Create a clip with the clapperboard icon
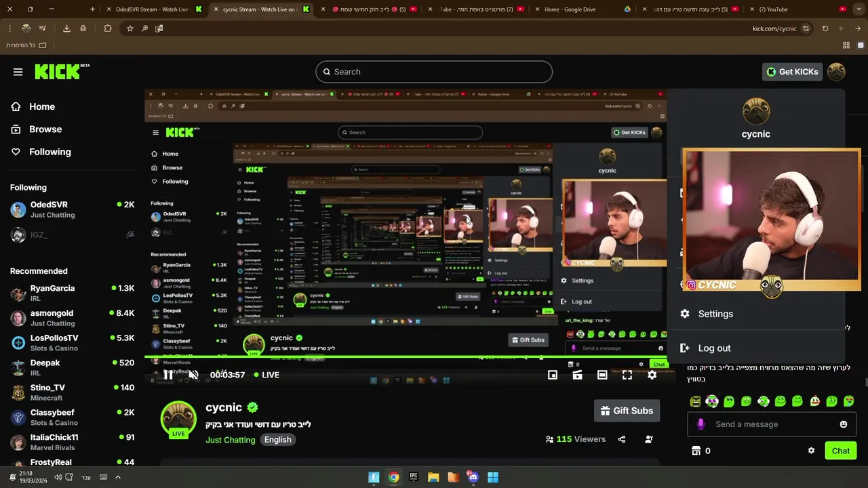Image resolution: width=868 pixels, height=488 pixels. coord(577,375)
